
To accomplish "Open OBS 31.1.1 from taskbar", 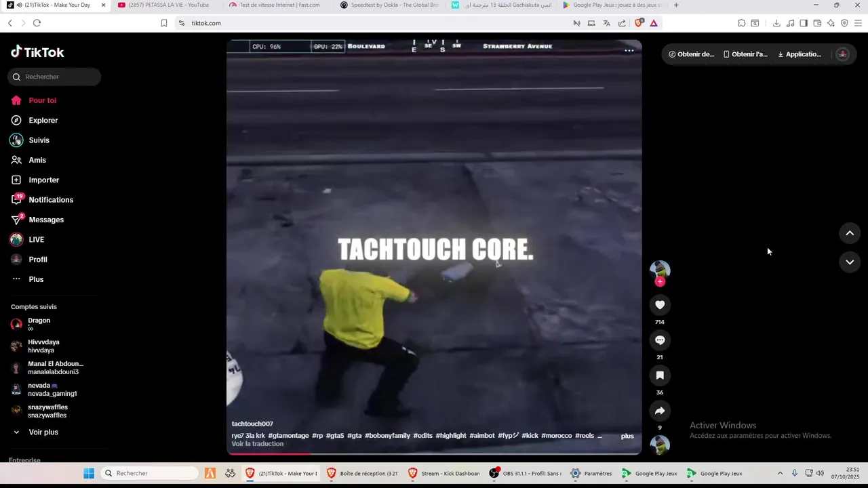I will (x=526, y=473).
